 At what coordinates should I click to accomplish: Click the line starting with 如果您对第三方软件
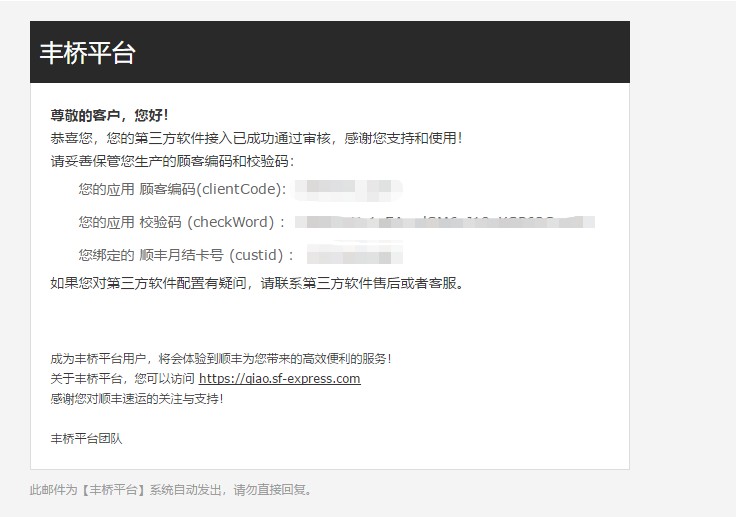pos(256,283)
